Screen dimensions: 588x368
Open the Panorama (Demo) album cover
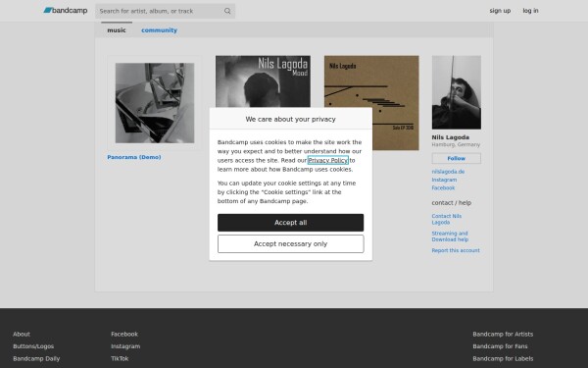click(x=155, y=103)
